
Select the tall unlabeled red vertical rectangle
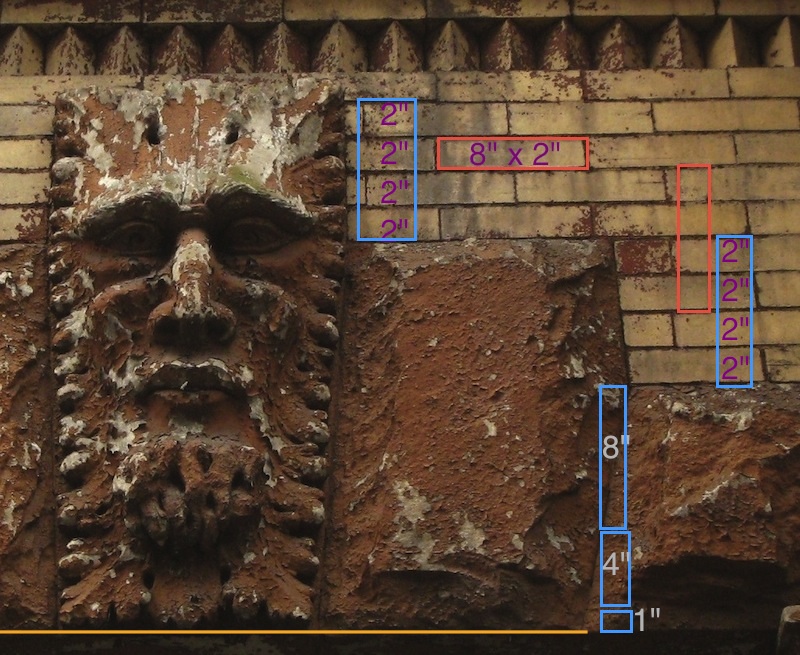click(693, 238)
